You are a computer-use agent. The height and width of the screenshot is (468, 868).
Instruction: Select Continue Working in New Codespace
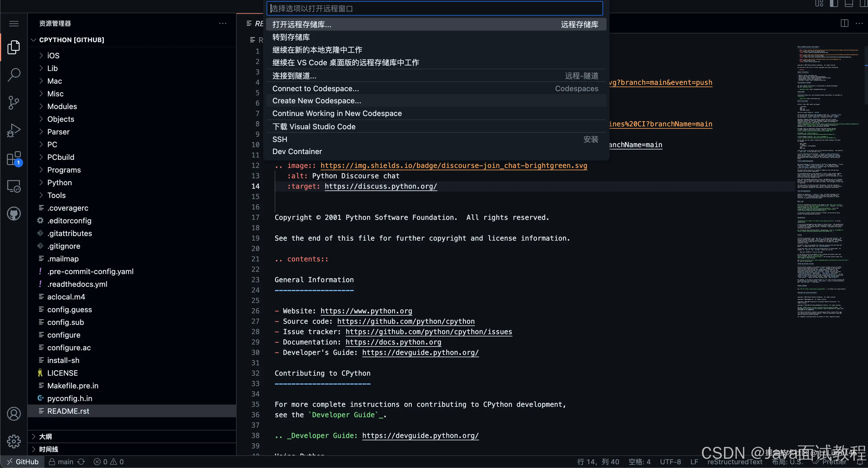pyautogui.click(x=436, y=114)
